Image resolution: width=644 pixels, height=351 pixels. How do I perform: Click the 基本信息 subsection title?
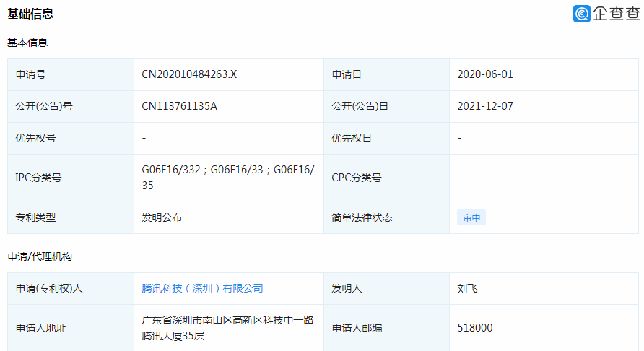tap(27, 43)
